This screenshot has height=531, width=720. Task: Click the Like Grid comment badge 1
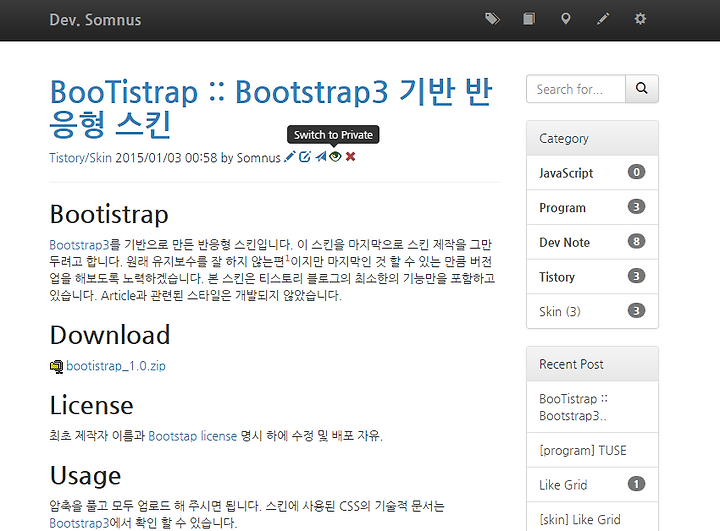click(636, 484)
